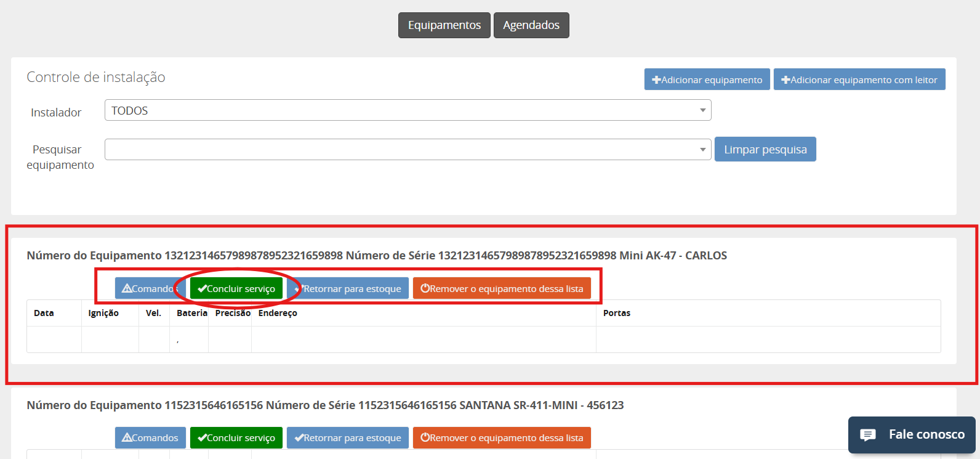
Task: Click Adicionar equipamento com leitor button
Action: click(x=859, y=79)
